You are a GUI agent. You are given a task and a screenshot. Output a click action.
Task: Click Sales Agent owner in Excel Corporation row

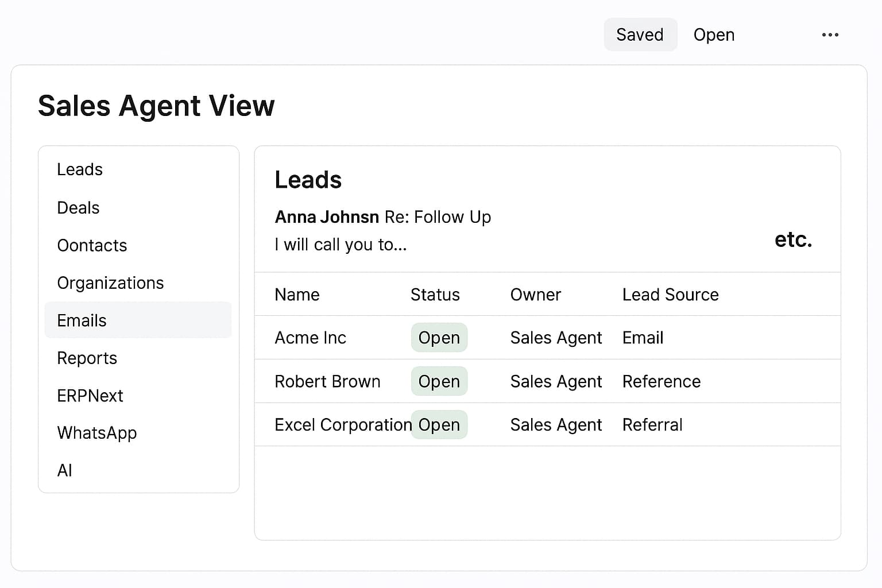[x=556, y=424]
